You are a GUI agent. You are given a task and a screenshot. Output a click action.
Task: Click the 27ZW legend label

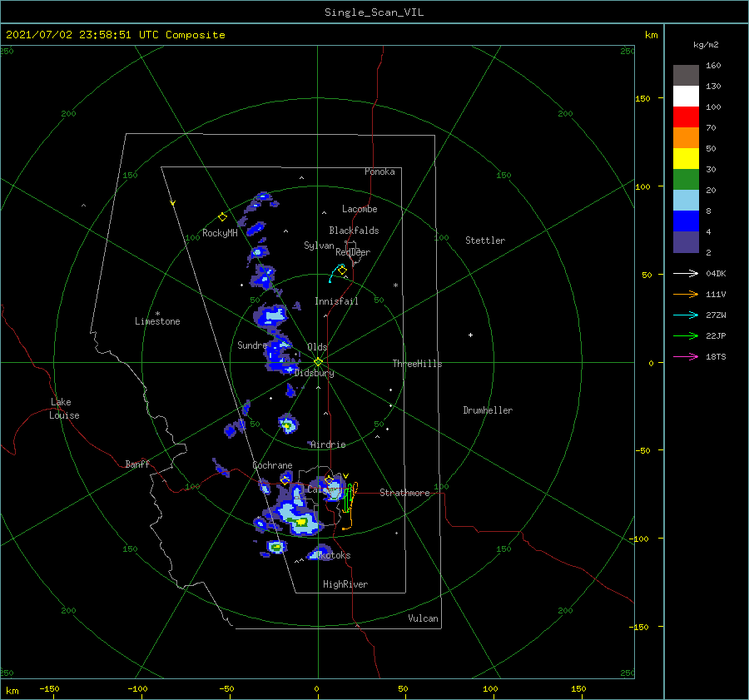point(716,315)
